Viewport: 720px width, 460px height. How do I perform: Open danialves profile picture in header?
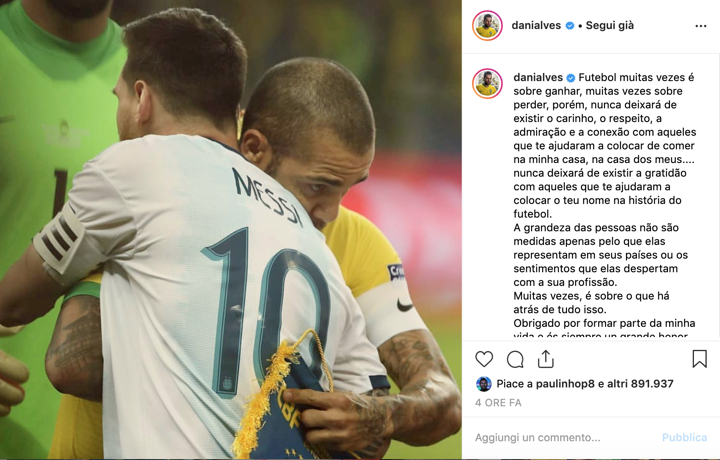click(x=487, y=26)
